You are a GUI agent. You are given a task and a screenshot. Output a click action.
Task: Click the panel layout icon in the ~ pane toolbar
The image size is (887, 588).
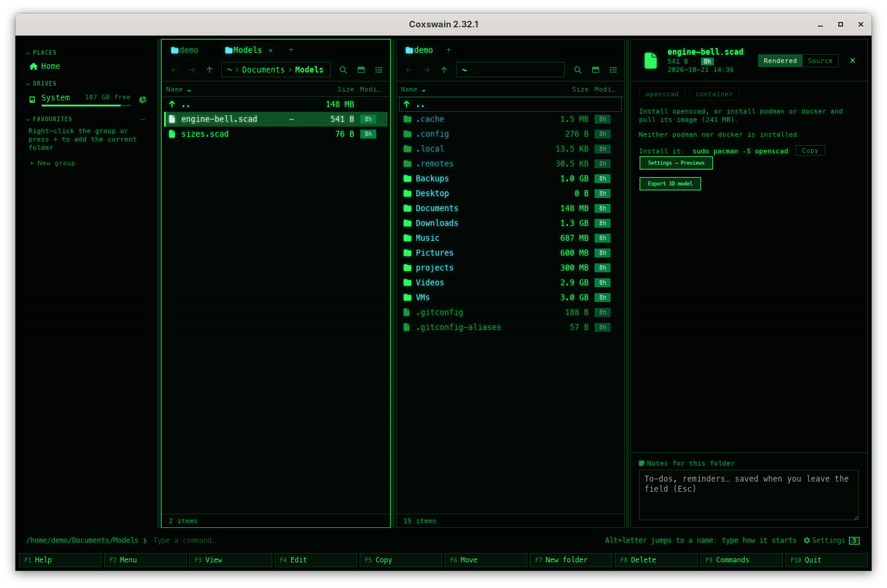coord(596,70)
